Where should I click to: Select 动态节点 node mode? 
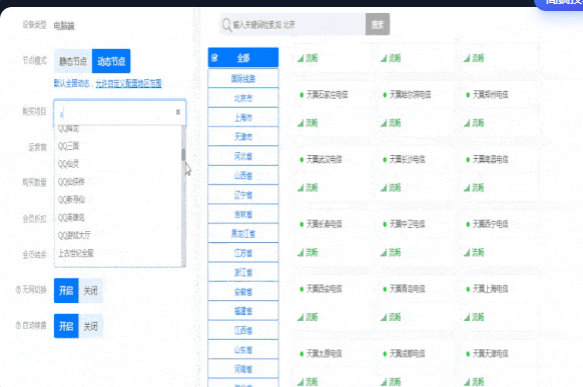[111, 61]
